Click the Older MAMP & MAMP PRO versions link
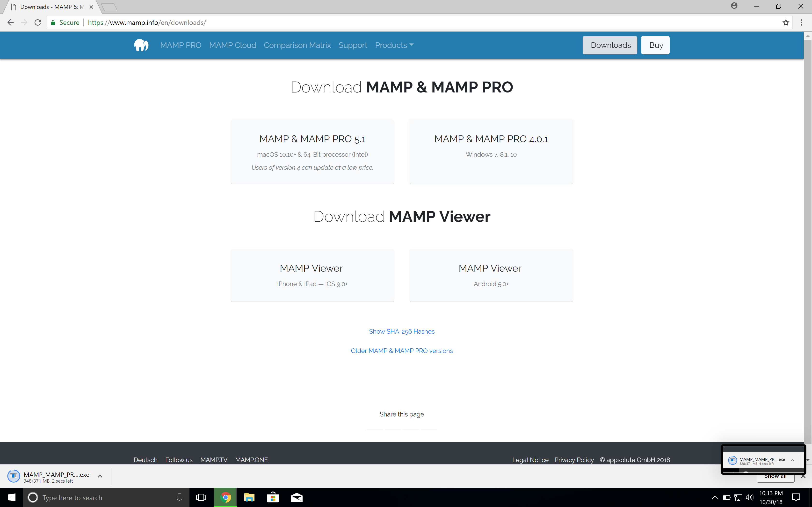812x507 pixels. pos(402,351)
